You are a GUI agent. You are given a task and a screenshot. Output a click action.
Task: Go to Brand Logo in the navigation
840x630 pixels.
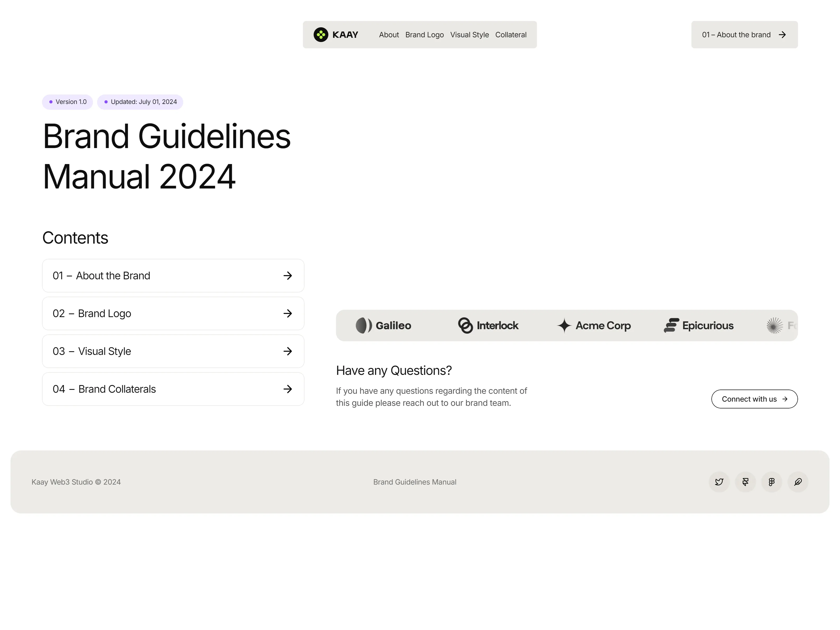coord(424,35)
